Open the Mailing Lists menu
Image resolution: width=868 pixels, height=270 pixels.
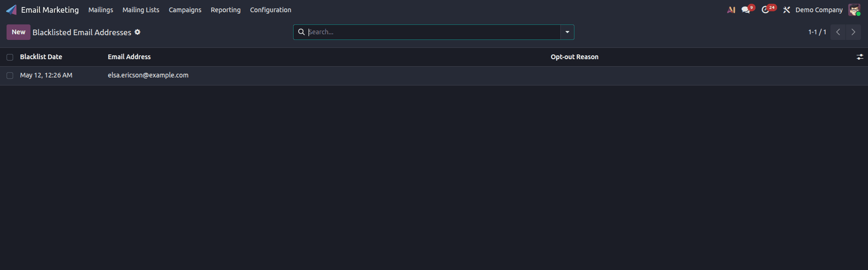(141, 10)
